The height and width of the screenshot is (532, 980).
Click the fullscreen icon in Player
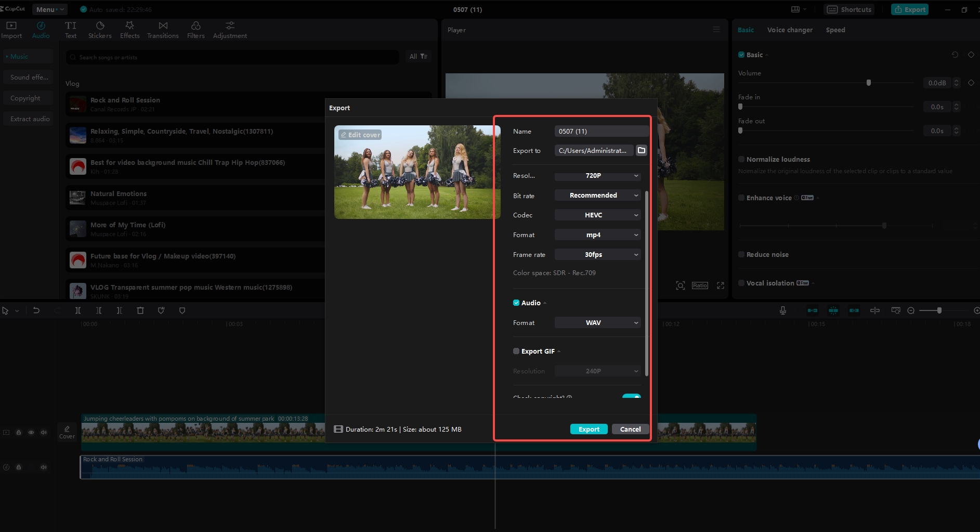pos(721,286)
